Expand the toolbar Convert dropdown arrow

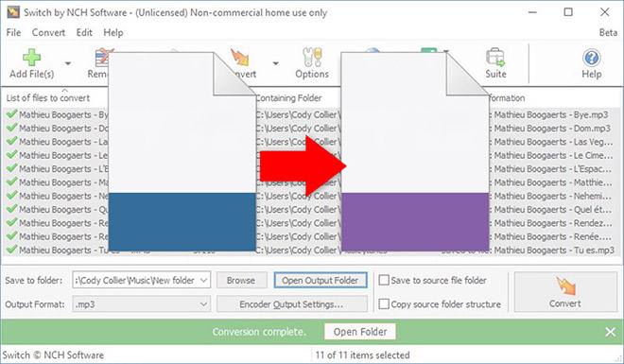tap(275, 63)
